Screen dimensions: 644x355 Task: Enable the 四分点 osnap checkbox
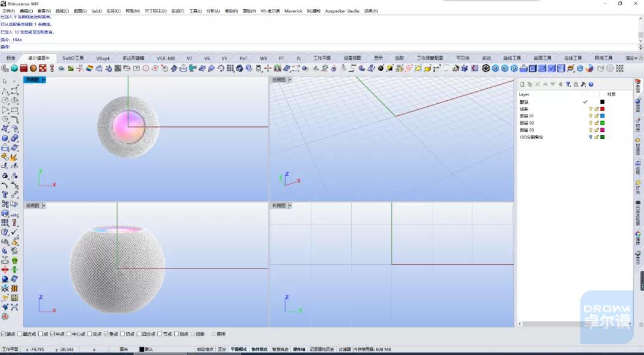[x=139, y=334]
